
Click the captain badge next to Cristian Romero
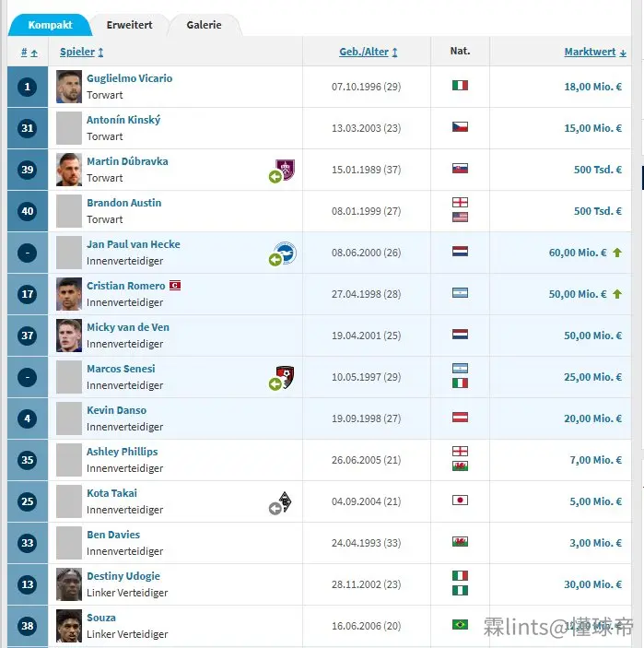175,285
